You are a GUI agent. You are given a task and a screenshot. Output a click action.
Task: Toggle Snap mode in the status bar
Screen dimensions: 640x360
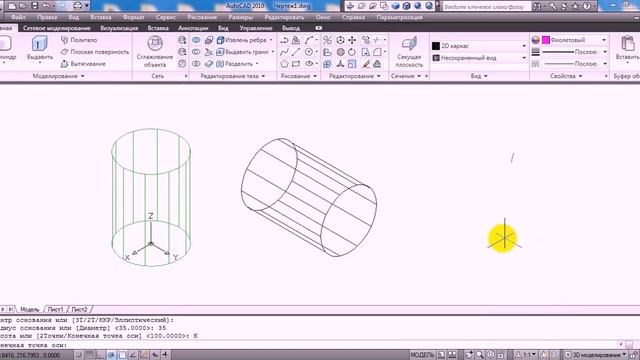pos(79,355)
